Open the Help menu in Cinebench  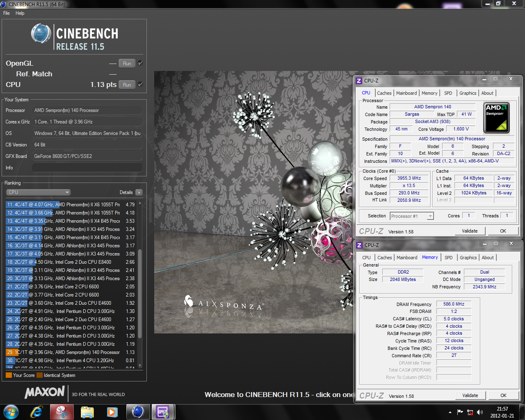coord(20,13)
